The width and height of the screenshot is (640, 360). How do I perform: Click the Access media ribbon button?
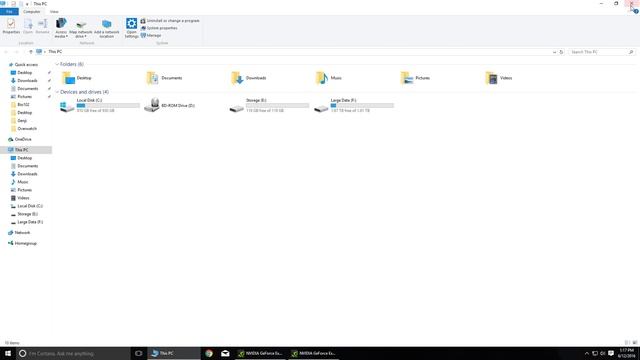coord(61,28)
